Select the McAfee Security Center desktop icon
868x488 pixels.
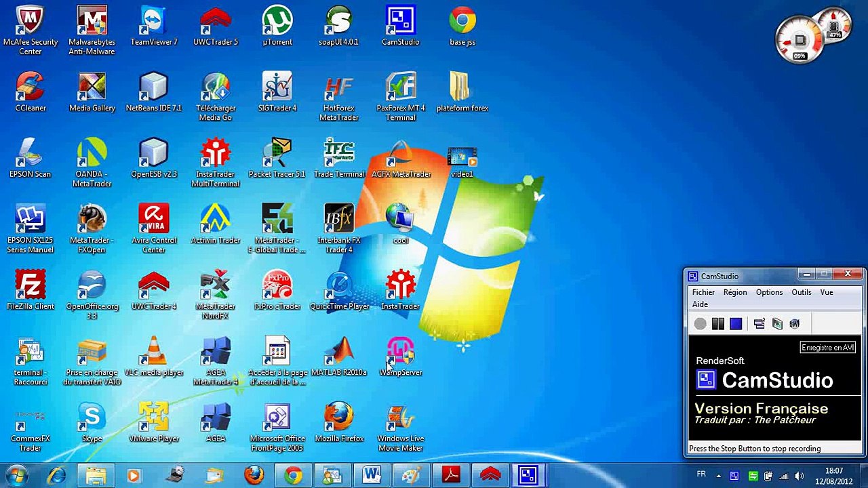(x=31, y=30)
